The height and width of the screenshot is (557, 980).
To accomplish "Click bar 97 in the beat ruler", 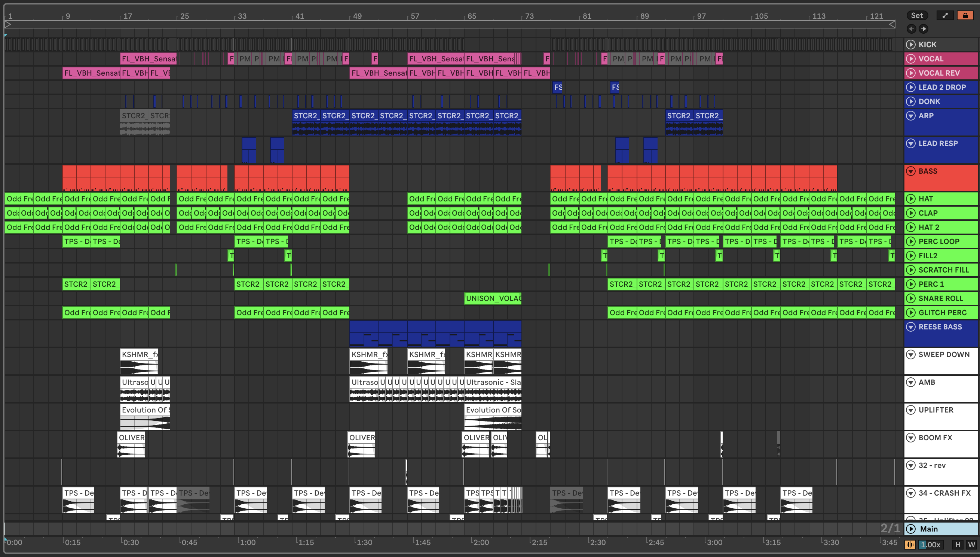I will point(701,16).
